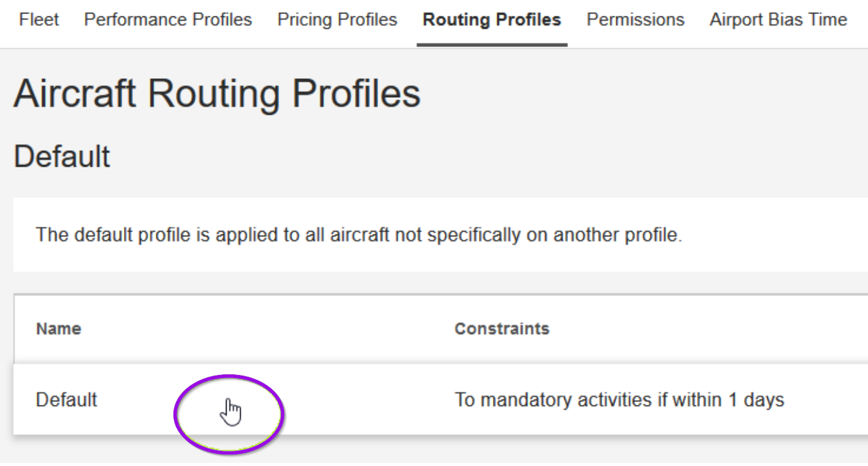Click the Default profile name in the table
868x466 pixels.
[66, 401]
